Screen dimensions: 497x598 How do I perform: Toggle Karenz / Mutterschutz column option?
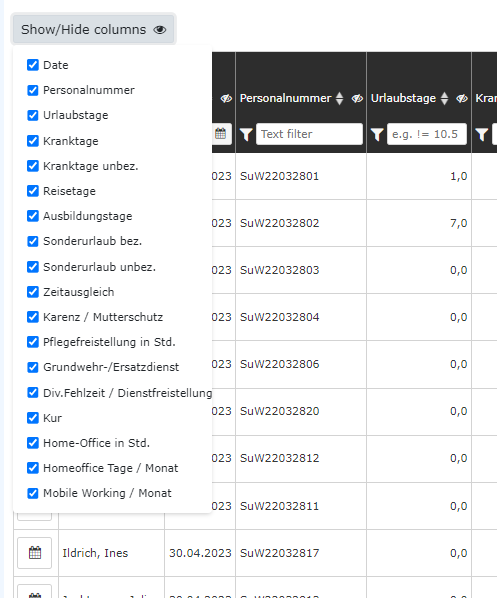click(x=33, y=317)
